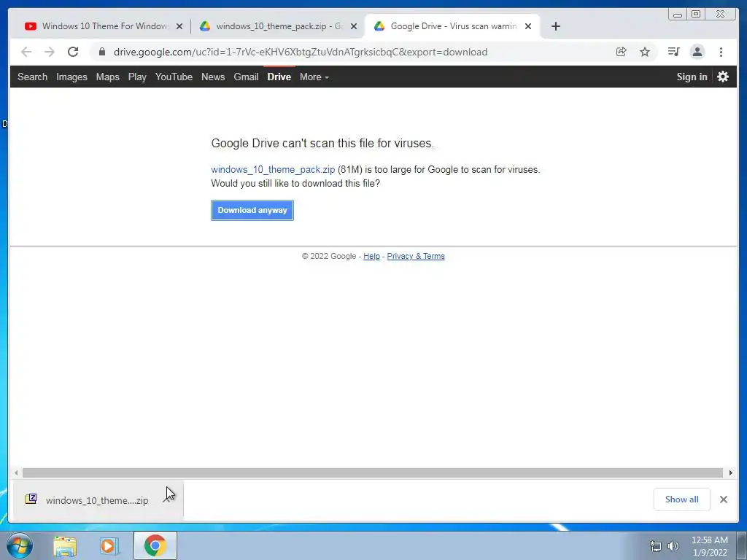Click the volume speaker tray icon
Image resolution: width=747 pixels, height=560 pixels.
pyautogui.click(x=673, y=547)
